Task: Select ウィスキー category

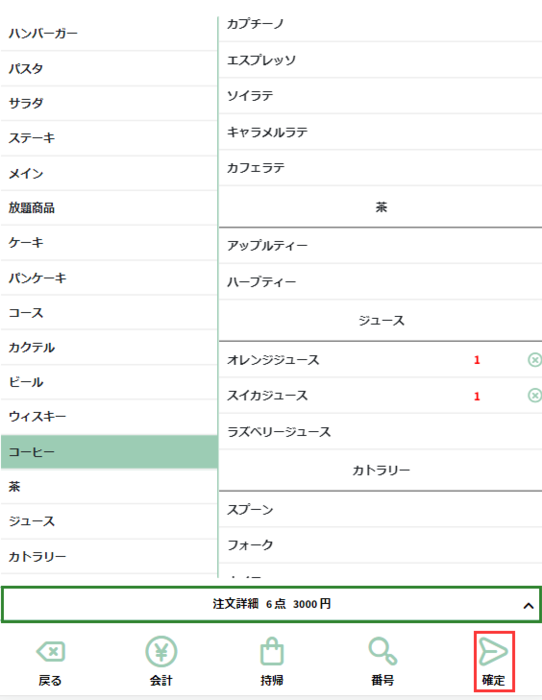Action: click(109, 417)
